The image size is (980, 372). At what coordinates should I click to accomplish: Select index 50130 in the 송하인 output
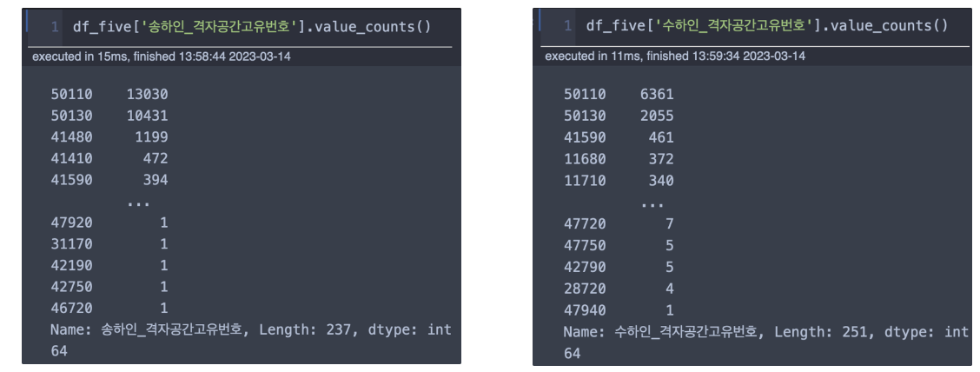pos(72,116)
